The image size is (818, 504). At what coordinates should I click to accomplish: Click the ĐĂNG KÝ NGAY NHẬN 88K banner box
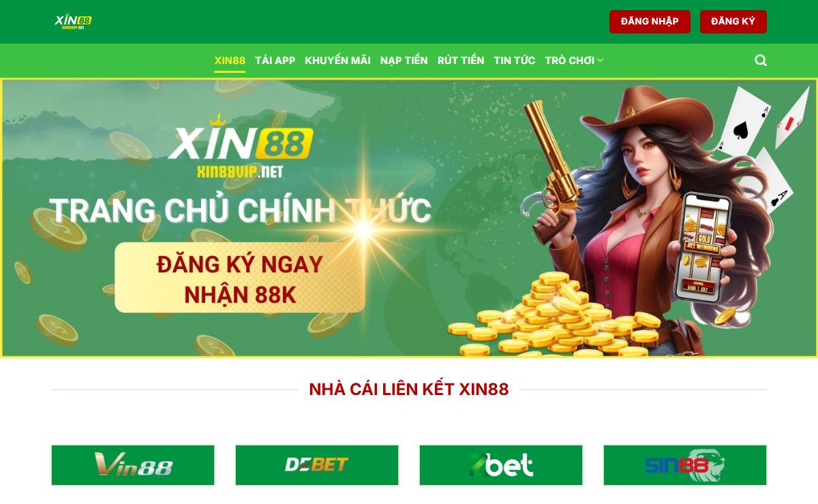point(240,278)
